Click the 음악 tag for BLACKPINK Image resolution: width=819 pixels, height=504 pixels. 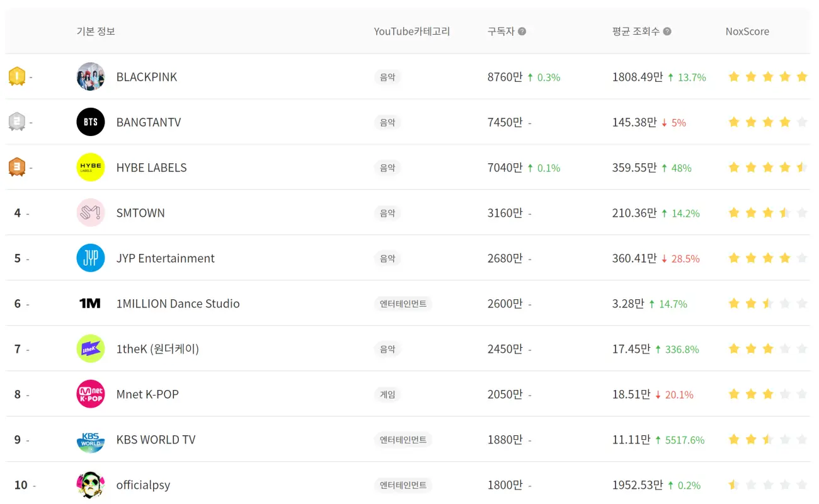(x=387, y=77)
